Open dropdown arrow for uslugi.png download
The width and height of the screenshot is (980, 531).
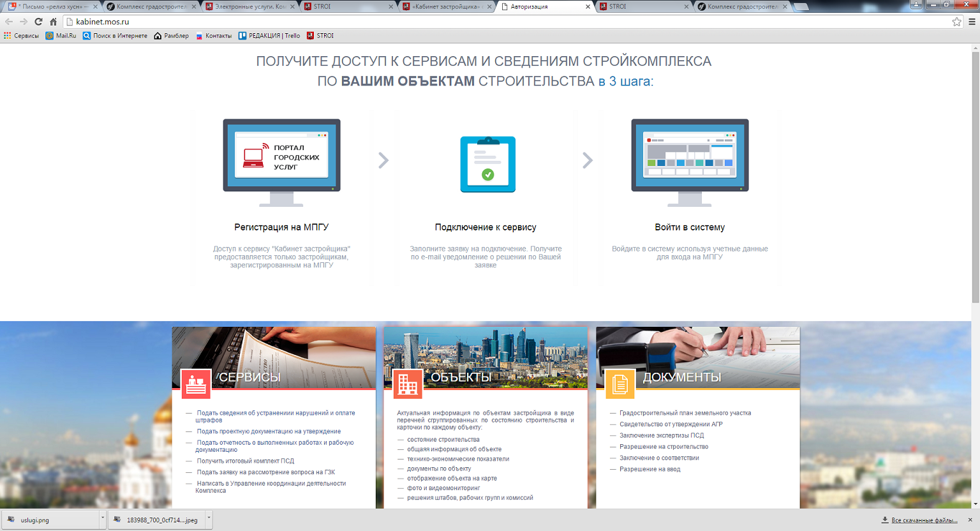pyautogui.click(x=102, y=520)
